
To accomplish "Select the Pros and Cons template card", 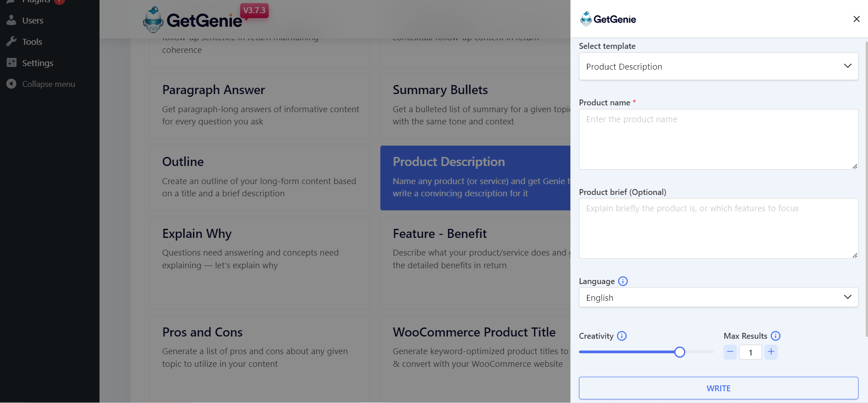I will [x=260, y=357].
